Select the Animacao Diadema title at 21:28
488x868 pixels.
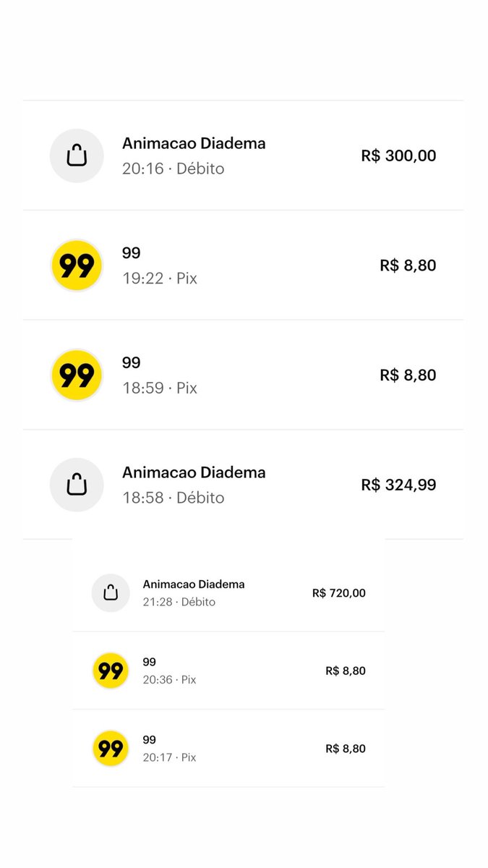(194, 584)
